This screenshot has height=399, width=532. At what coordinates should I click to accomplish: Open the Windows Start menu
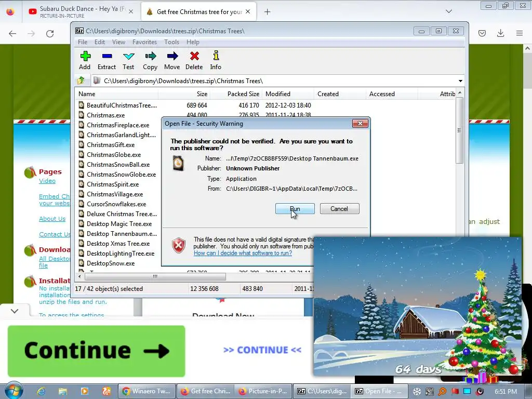(x=14, y=391)
